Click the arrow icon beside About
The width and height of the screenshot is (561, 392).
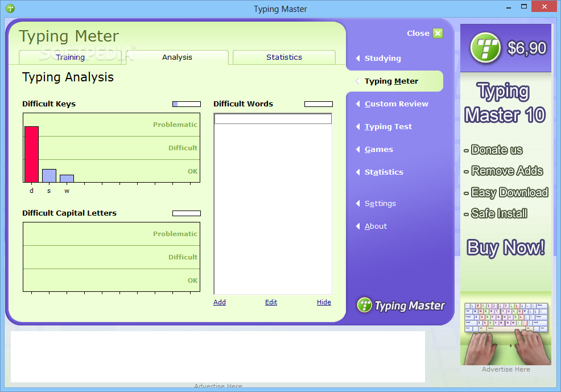pyautogui.click(x=358, y=226)
